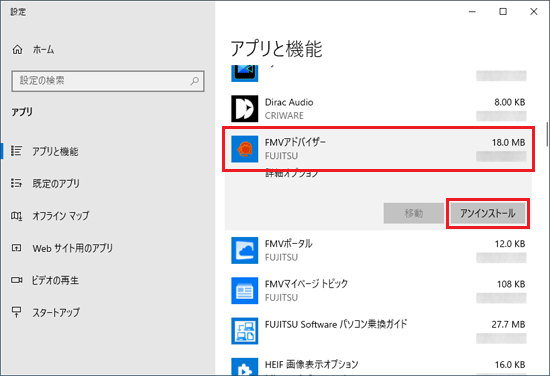Viewport: 550px width, 376px height.
Task: Close the 設定 window
Action: 534,12
